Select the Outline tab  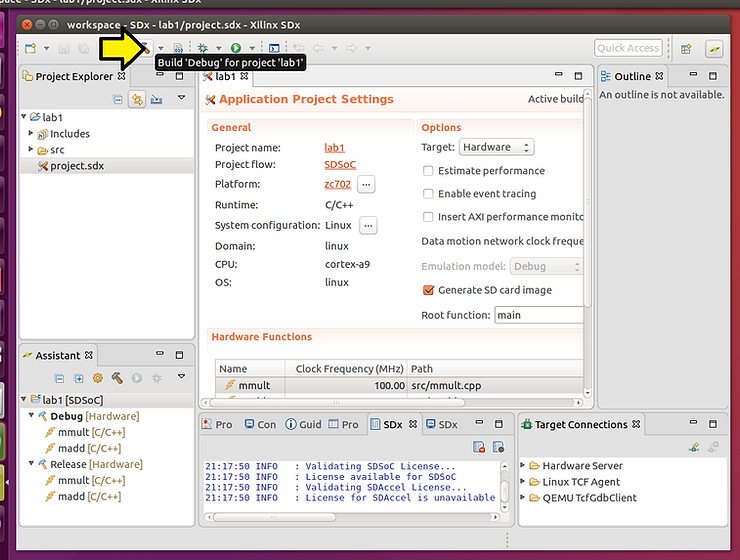tap(631, 76)
